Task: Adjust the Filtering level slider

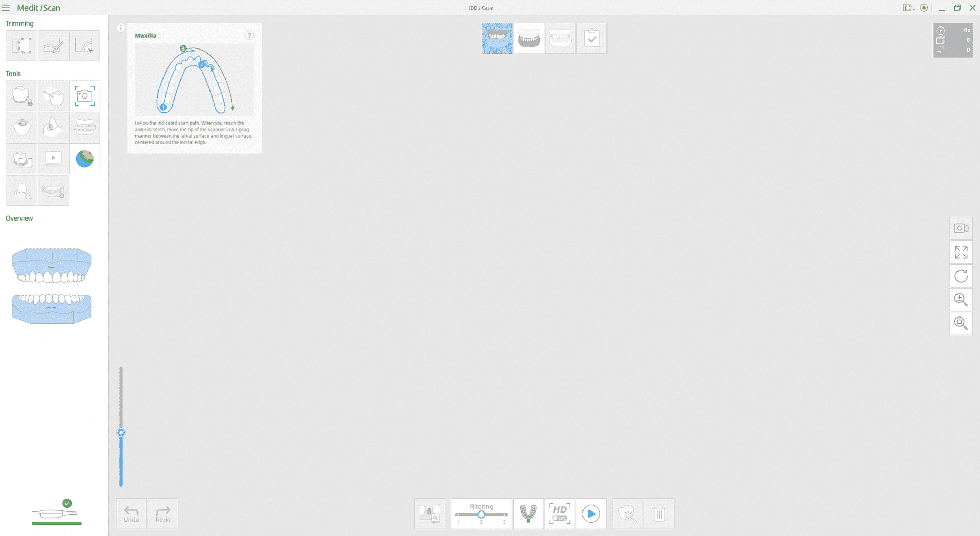Action: [481, 515]
